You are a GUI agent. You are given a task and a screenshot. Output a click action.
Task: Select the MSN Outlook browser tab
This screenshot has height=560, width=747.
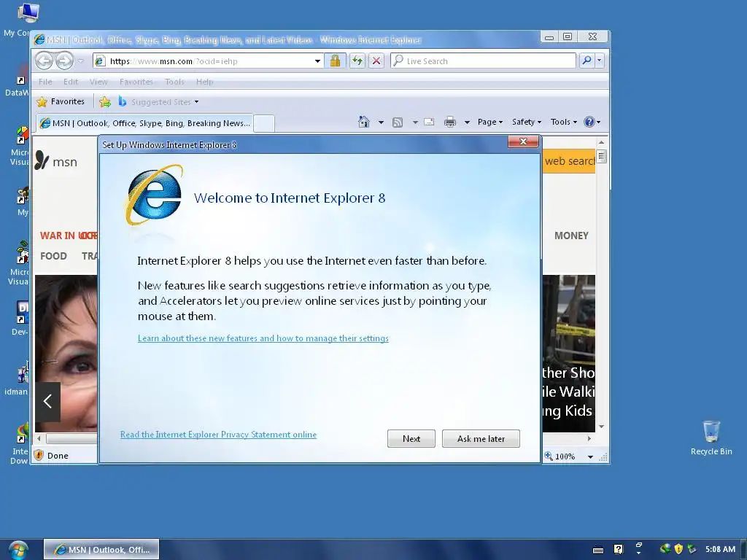145,122
